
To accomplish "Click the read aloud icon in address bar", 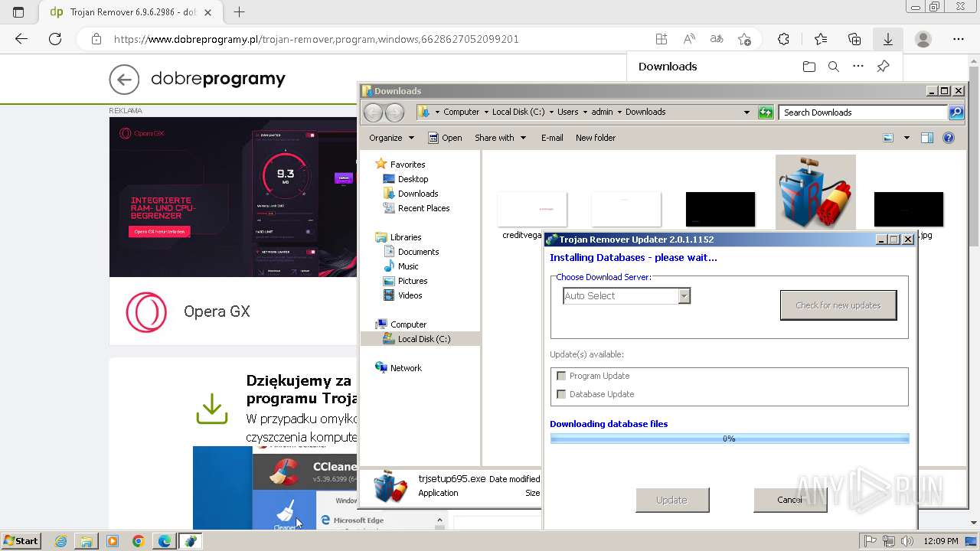I will click(x=689, y=39).
